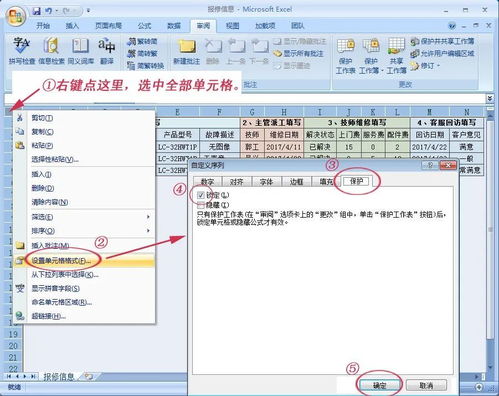499x396 pixels.
Task: Choose Delete (删除) in the context menu
Action: pyautogui.click(x=84, y=188)
